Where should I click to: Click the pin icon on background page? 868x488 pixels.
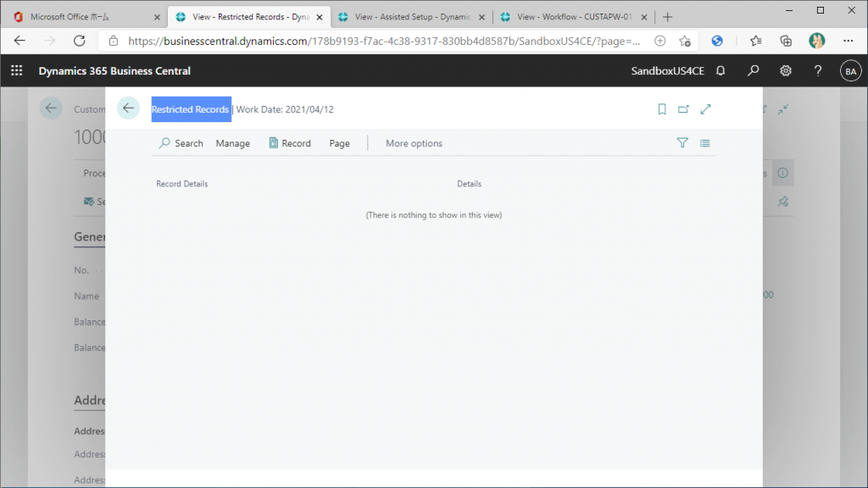pos(782,202)
